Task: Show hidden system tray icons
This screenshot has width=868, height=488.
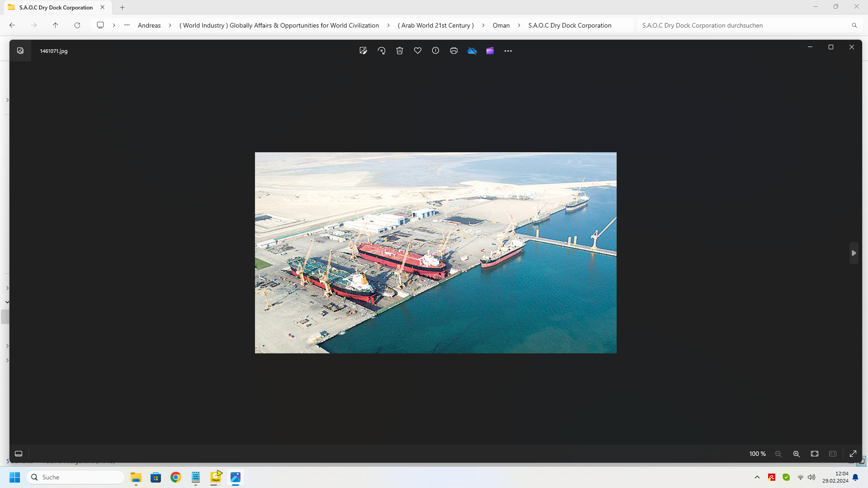Action: pos(757,477)
